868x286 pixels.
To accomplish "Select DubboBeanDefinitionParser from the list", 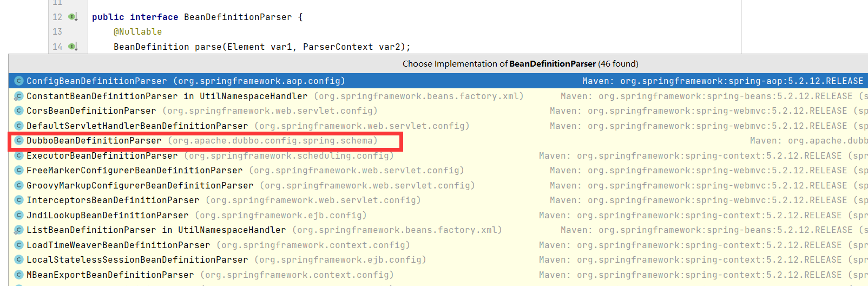I will pos(94,140).
